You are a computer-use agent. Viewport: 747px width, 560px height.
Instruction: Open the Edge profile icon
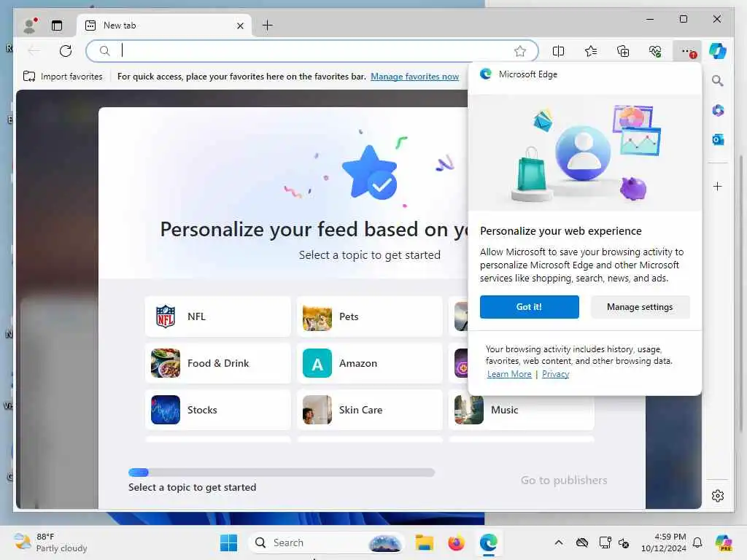pyautogui.click(x=30, y=26)
